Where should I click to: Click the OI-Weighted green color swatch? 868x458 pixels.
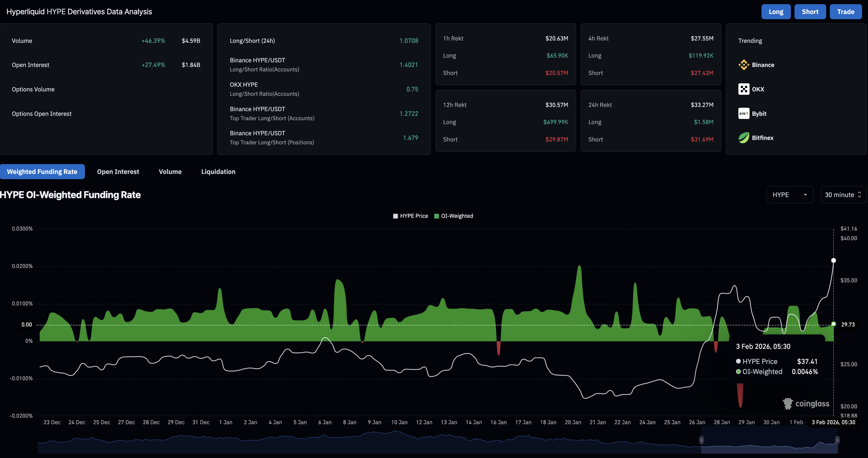436,216
